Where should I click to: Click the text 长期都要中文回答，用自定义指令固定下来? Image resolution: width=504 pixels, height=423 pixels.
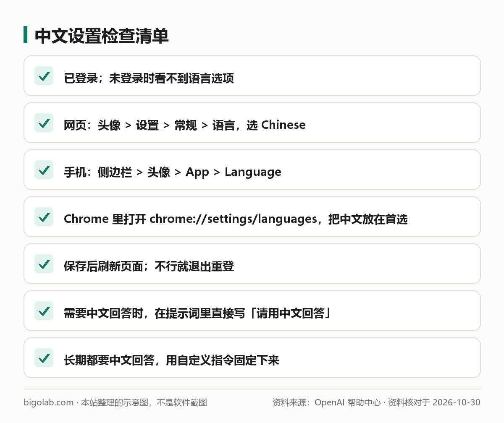tap(171, 360)
